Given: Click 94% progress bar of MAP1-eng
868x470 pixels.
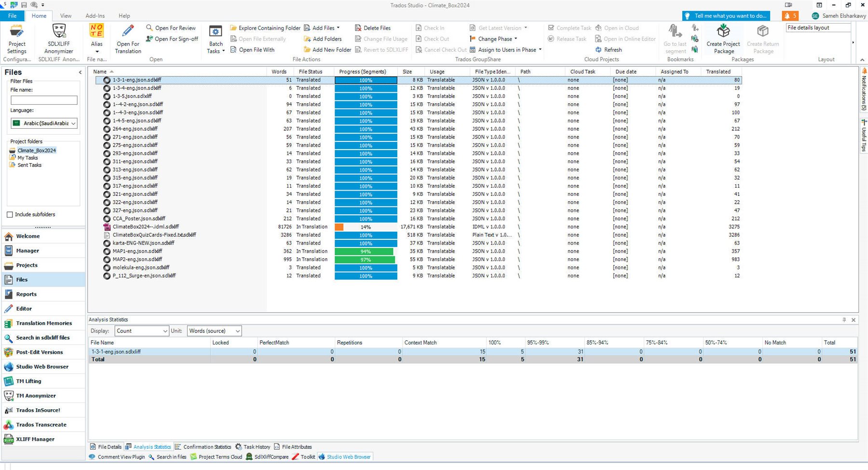Looking at the screenshot, I should [x=366, y=251].
